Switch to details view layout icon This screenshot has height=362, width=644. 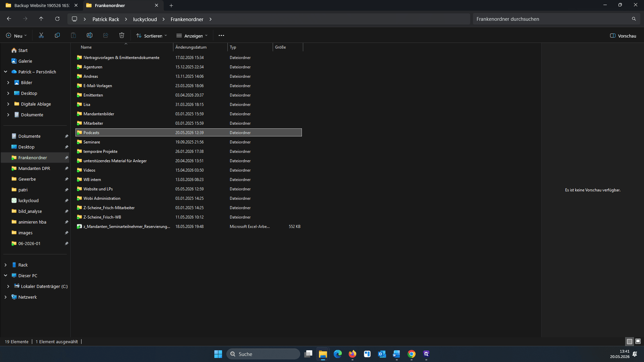tap(630, 342)
